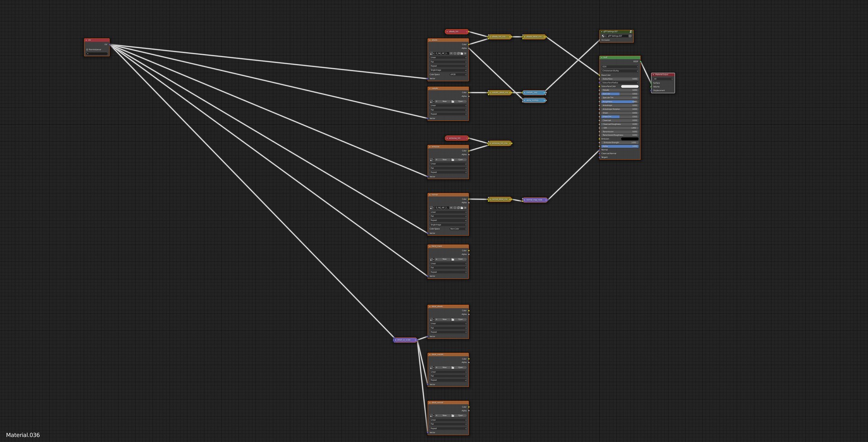Viewport: 868px width, 442px height.
Task: Collapse the albedo image texture node
Action: [x=429, y=40]
